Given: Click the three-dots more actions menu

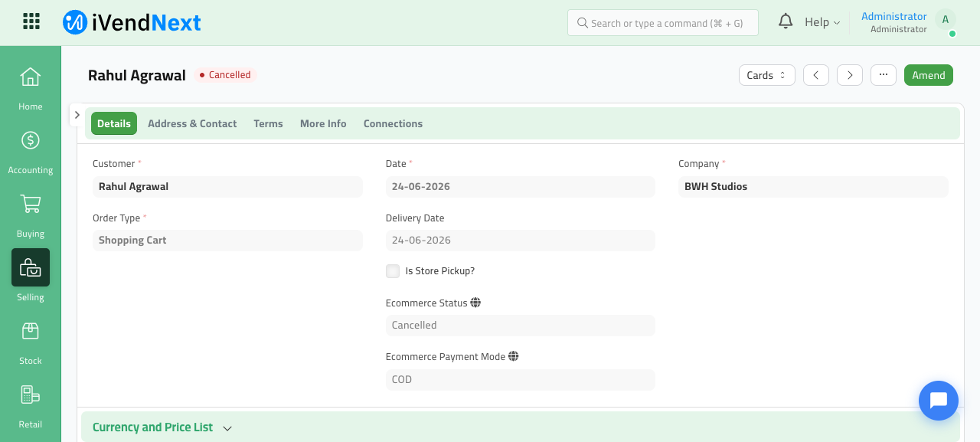Looking at the screenshot, I should (x=884, y=75).
